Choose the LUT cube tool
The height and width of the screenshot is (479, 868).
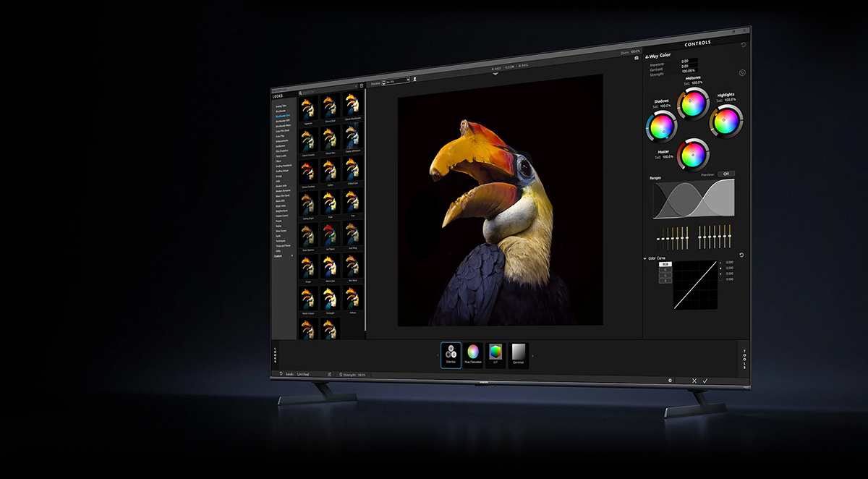coord(495,355)
